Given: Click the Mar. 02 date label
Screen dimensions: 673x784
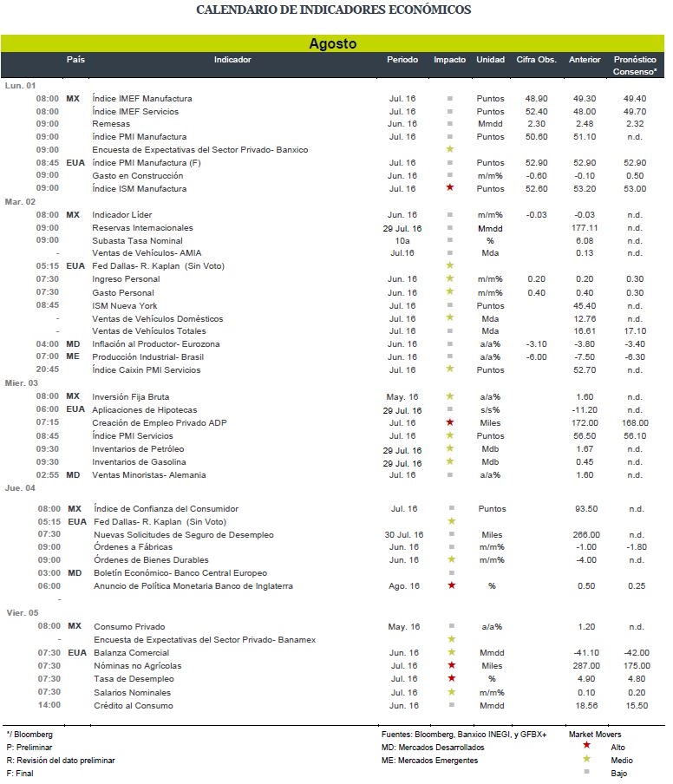Looking at the screenshot, I should [x=20, y=201].
